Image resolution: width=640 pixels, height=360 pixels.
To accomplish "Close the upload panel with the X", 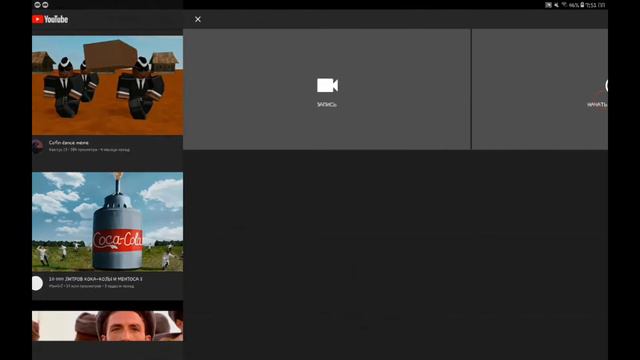I will point(198,19).
